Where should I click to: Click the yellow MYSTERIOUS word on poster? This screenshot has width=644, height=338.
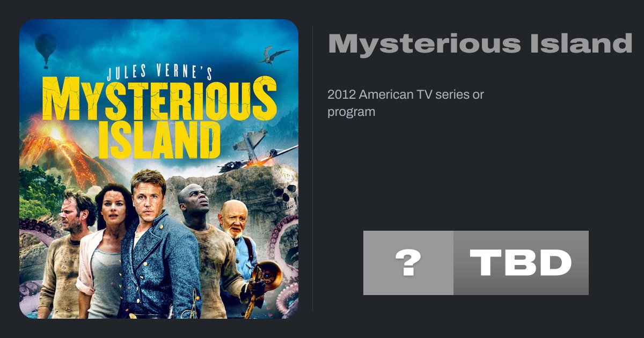tap(159, 99)
